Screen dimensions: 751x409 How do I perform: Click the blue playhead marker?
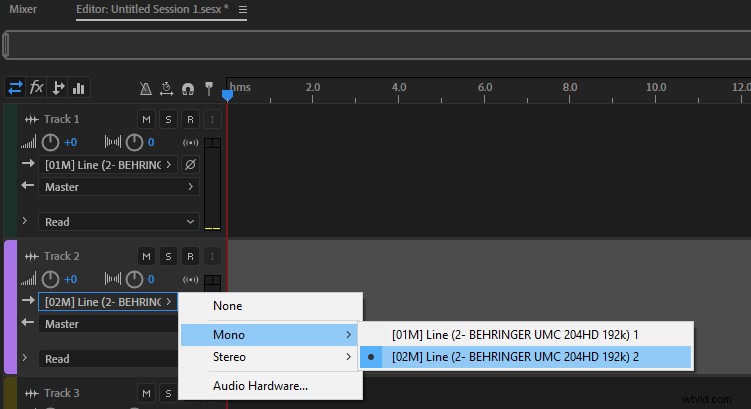pos(228,95)
